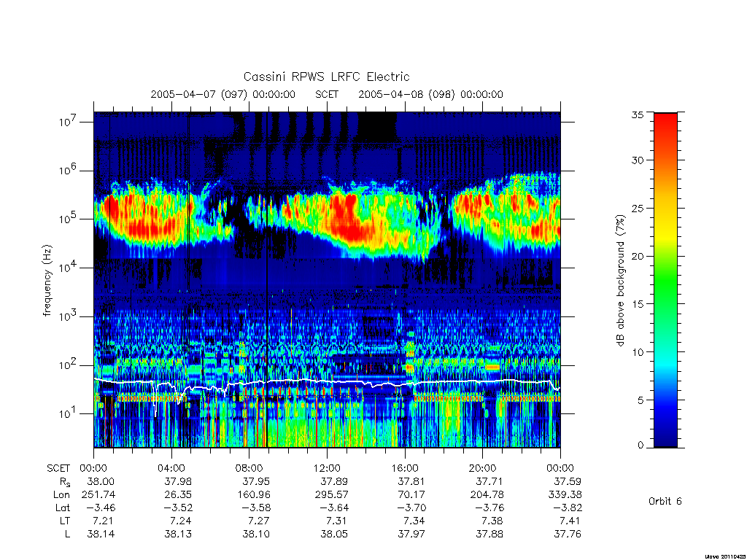Click the longitude value 70.17
Screen dimensions: 747x560
pyautogui.click(x=411, y=495)
